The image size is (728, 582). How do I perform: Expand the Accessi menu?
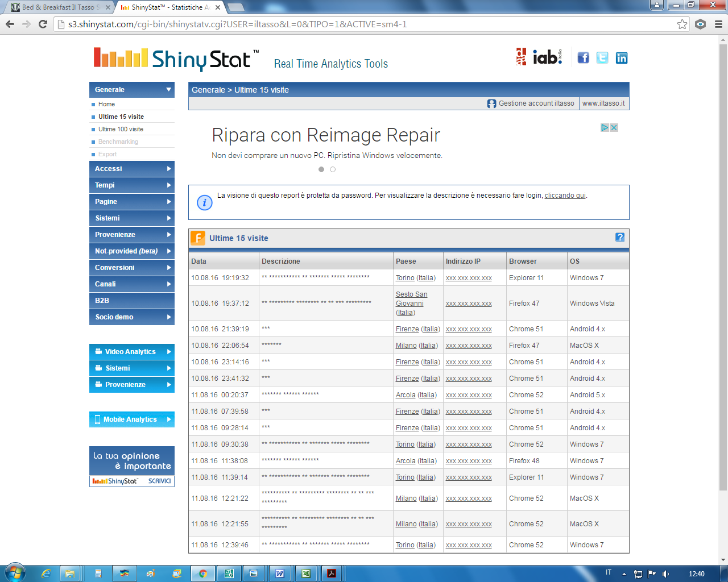click(x=132, y=169)
